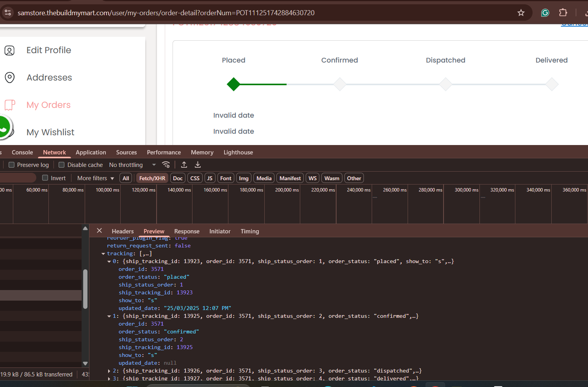588x387 pixels.
Task: Collapse the tracking array node
Action: click(103, 254)
